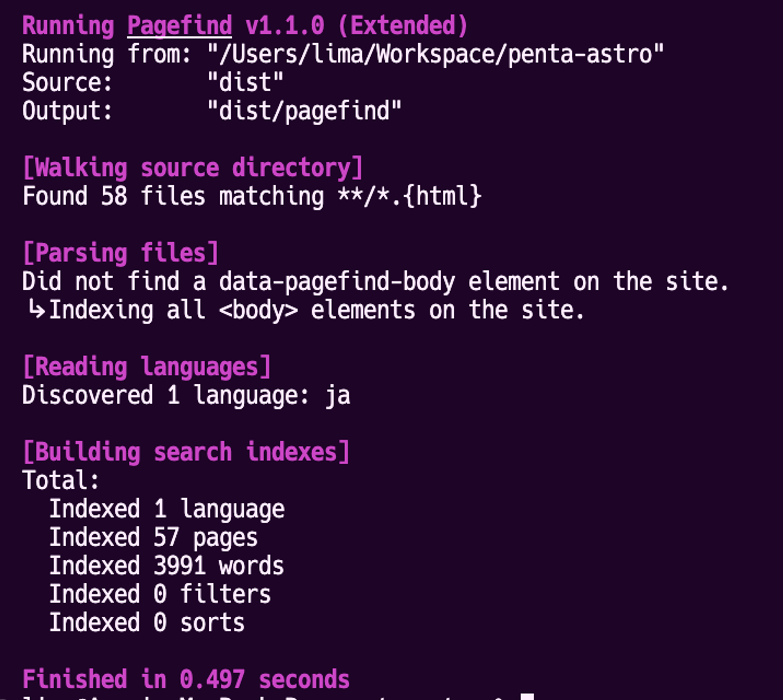Click the 'Did not find a data-pagefind-body' line

point(376,282)
